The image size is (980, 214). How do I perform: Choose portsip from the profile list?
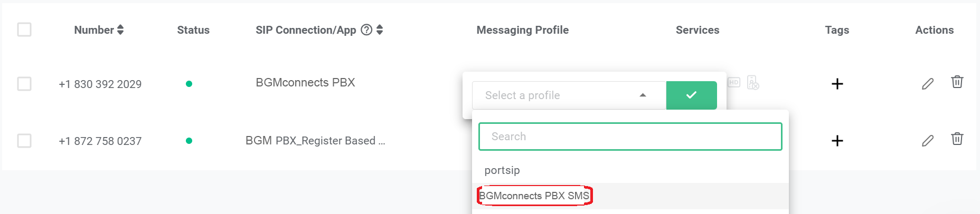coord(502,170)
